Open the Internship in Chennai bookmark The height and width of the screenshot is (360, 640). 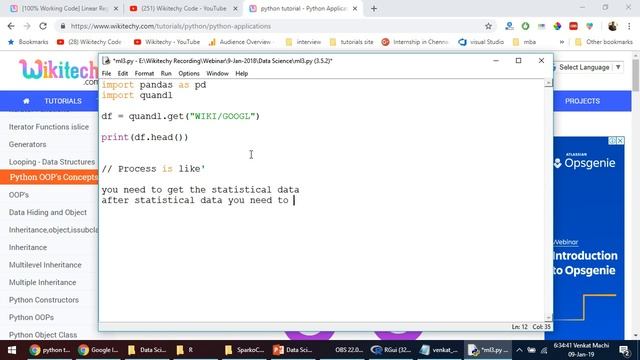[x=415, y=42]
